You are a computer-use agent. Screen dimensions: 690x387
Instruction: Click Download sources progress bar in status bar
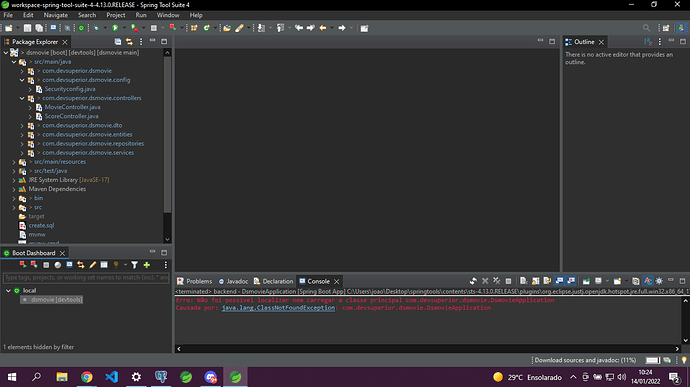click(x=652, y=360)
